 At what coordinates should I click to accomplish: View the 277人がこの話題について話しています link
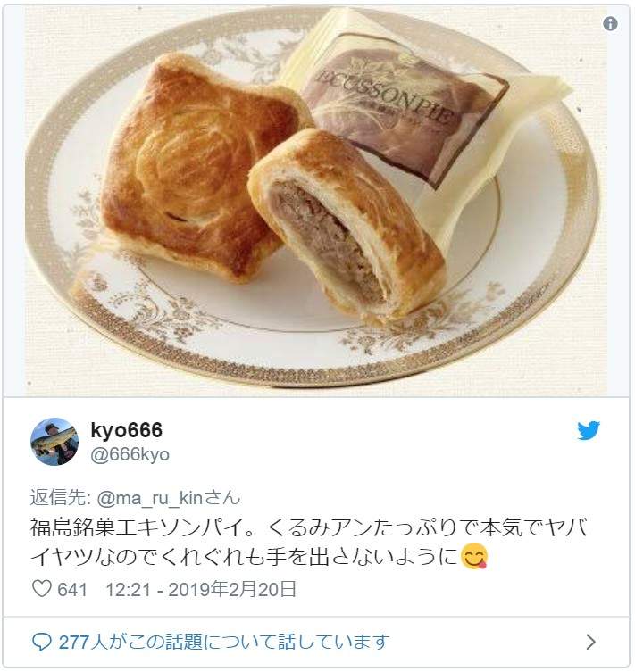pyautogui.click(x=224, y=642)
